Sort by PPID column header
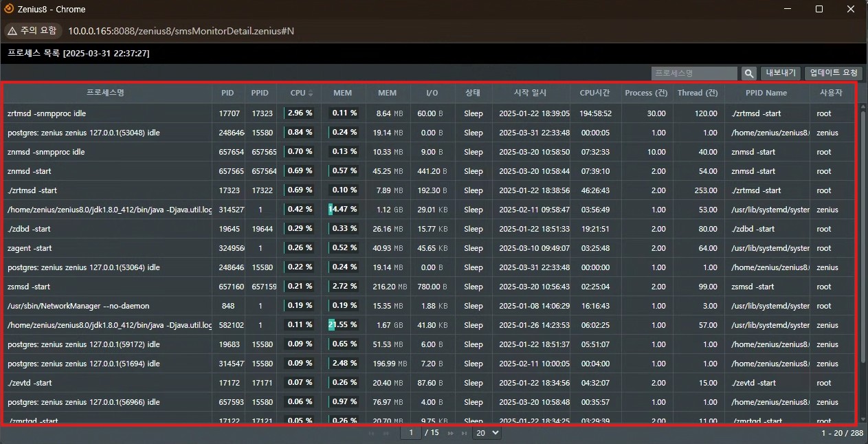868x444 pixels. tap(260, 93)
